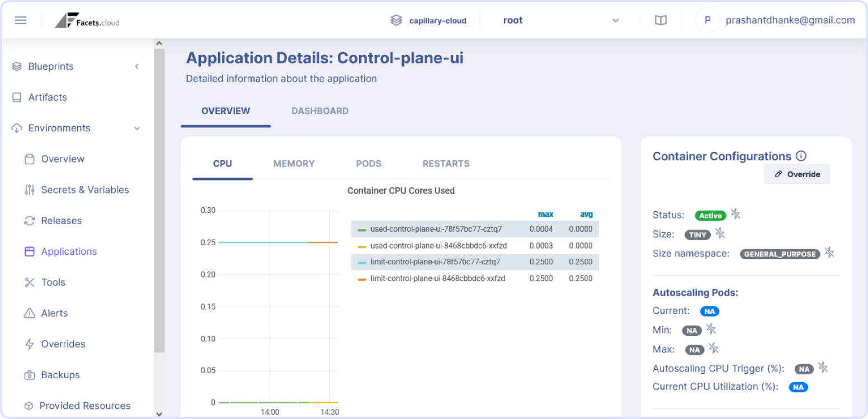Click Application Details: Control-plane-ui heading
This screenshot has width=868, height=419.
tap(324, 58)
